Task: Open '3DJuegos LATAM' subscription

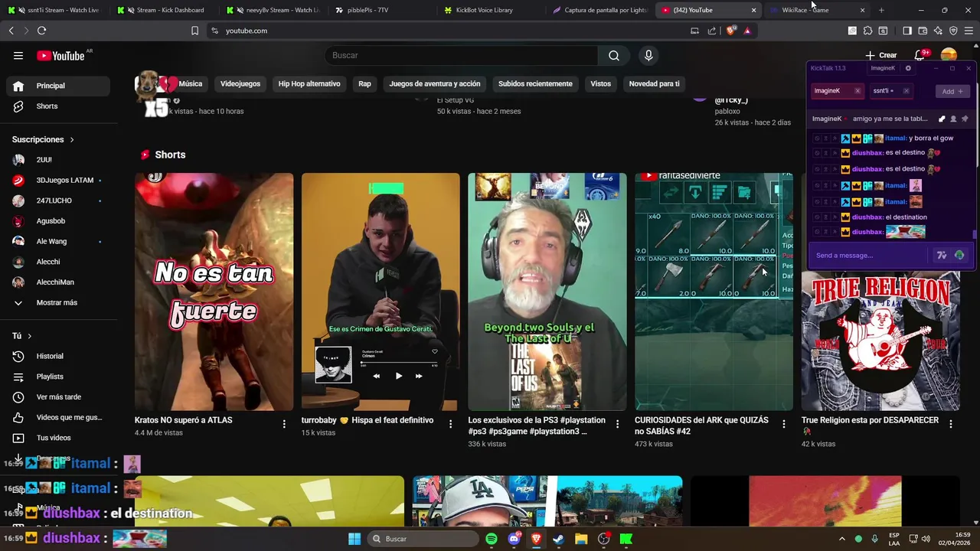Action: pos(58,180)
